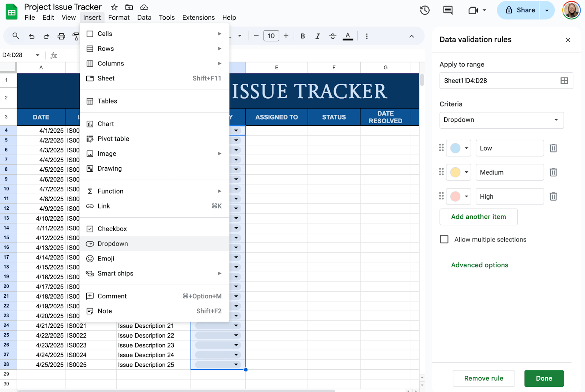585x392 pixels.
Task: Undo the last action
Action: tap(31, 36)
